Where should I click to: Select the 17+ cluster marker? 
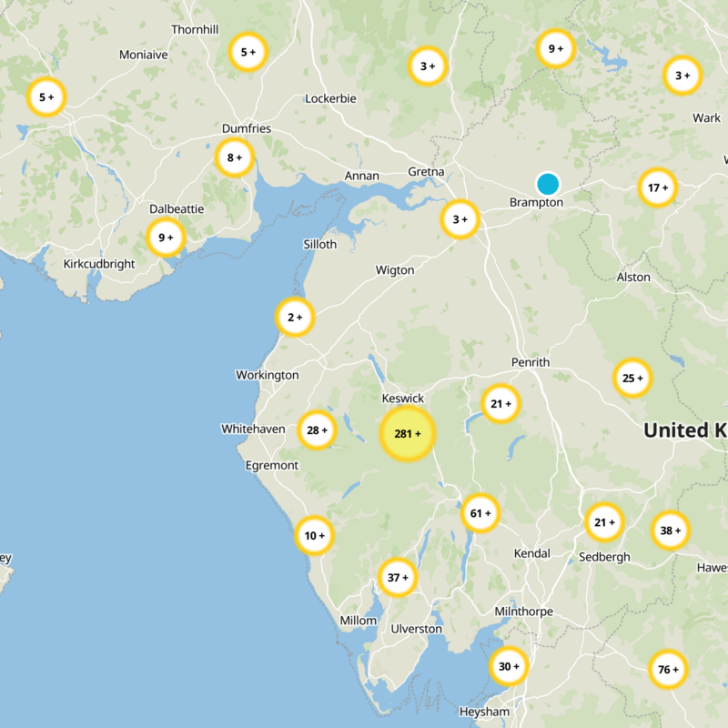(x=657, y=188)
